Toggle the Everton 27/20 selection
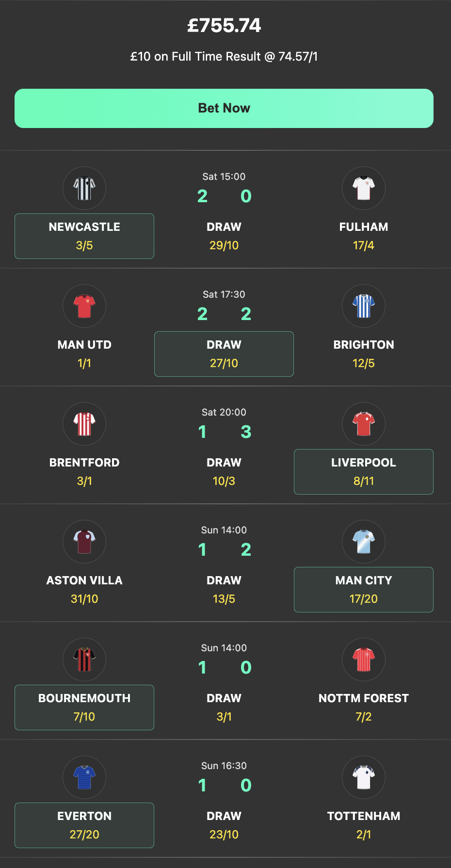This screenshot has height=868, width=451. click(x=84, y=825)
